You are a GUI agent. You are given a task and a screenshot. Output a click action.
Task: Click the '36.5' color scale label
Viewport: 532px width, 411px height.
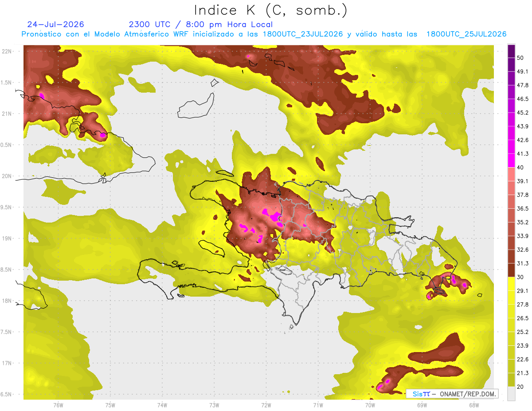coord(523,208)
